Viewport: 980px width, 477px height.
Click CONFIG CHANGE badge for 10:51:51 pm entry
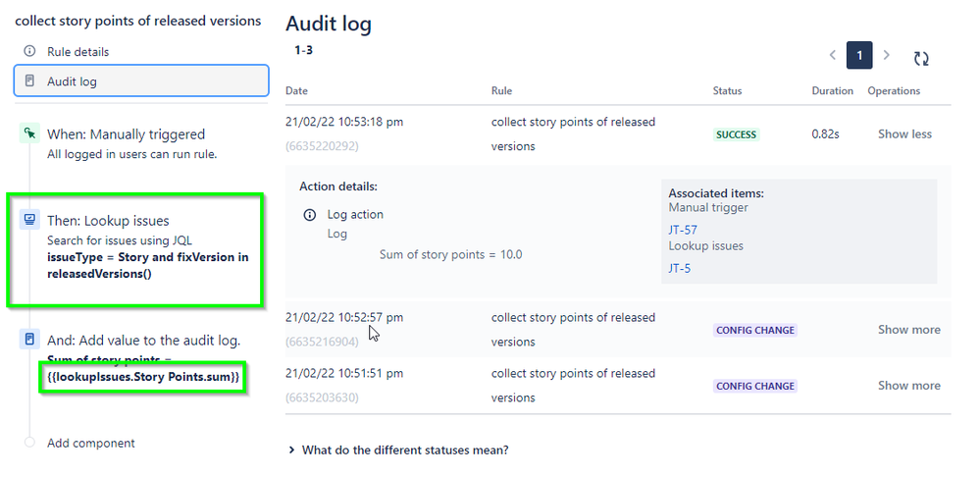coord(755,386)
